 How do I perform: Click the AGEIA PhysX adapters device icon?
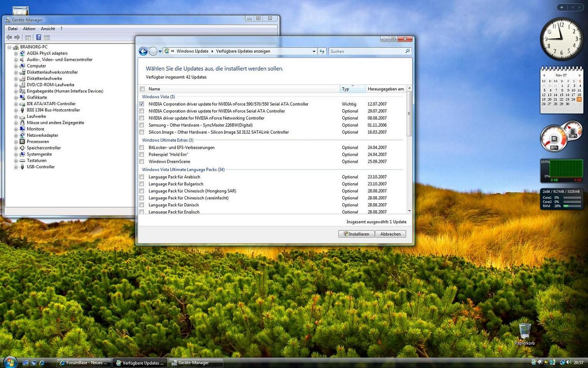22,53
